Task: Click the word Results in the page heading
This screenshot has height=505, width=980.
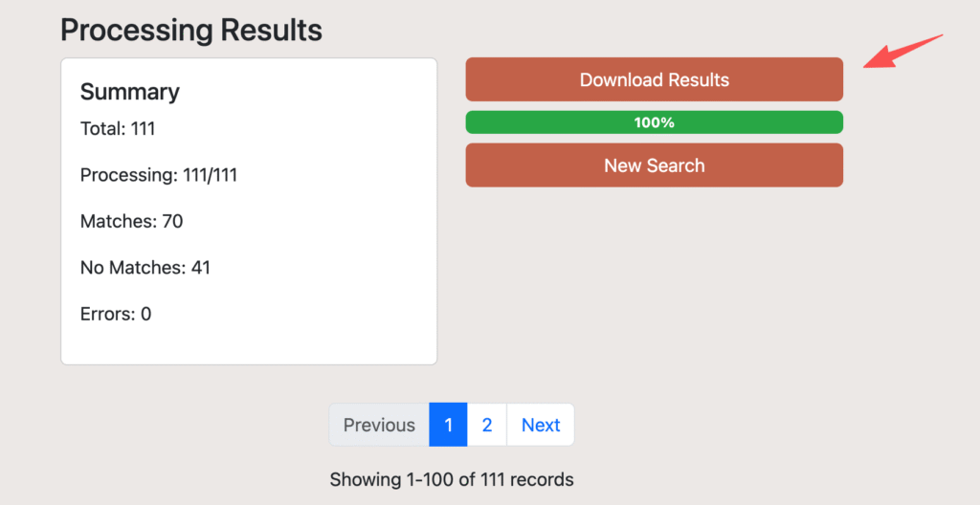Action: coord(271,30)
